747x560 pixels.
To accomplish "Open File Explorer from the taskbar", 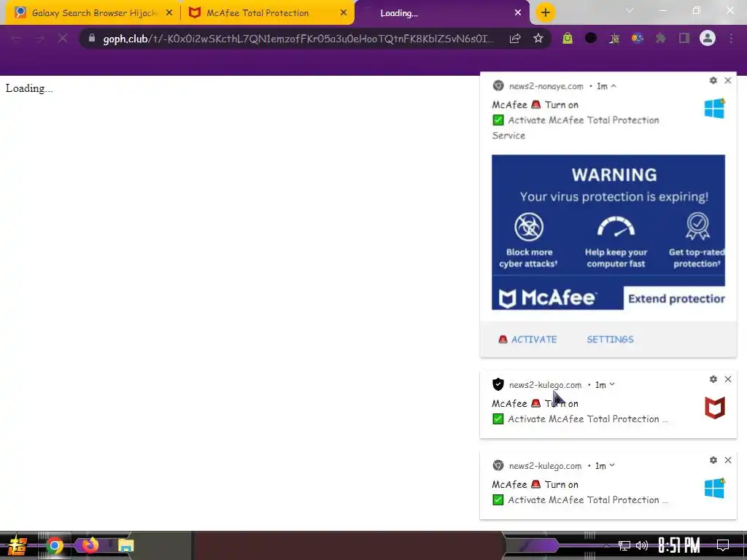I will 125,545.
